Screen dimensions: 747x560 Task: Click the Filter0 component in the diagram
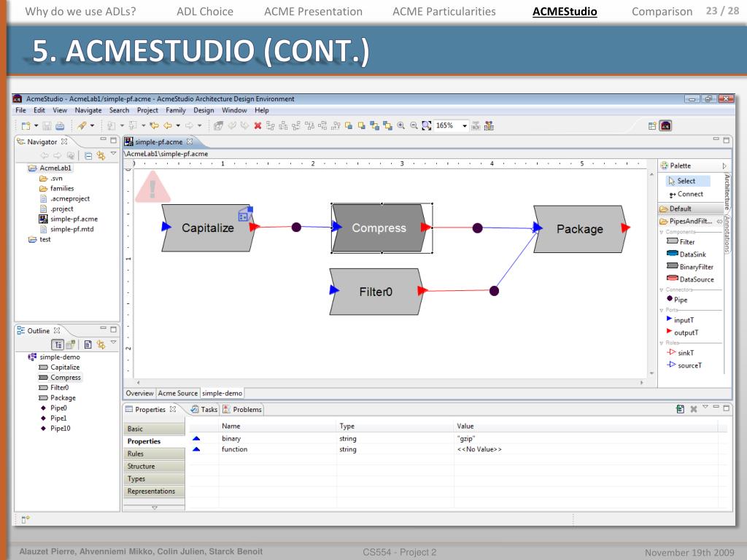point(376,292)
